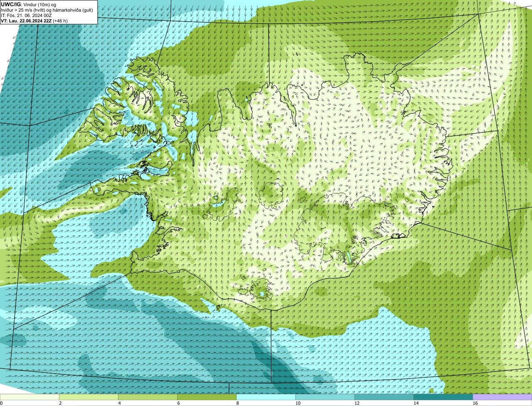
Task: Click the title line 'UWC/IG: Vindur (10m) og'
Action: [28, 5]
